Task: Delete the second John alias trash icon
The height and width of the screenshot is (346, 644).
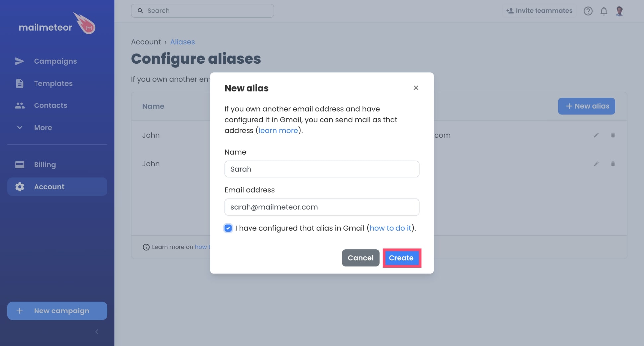Action: (x=613, y=164)
